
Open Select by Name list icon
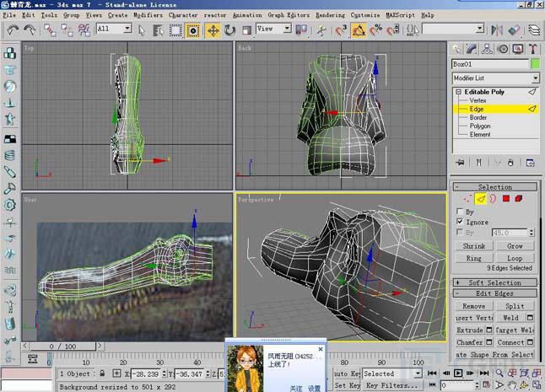click(158, 30)
